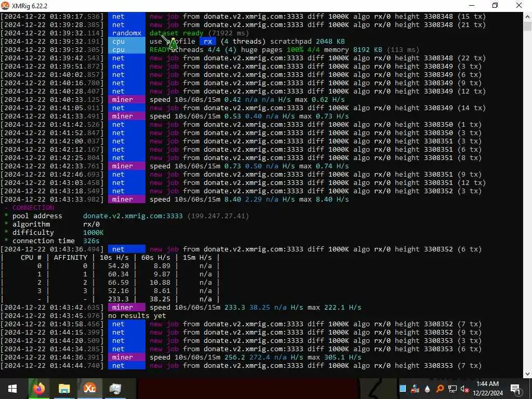Click the 'CPU #' column header
The height and width of the screenshot is (399, 532).
(x=31, y=258)
